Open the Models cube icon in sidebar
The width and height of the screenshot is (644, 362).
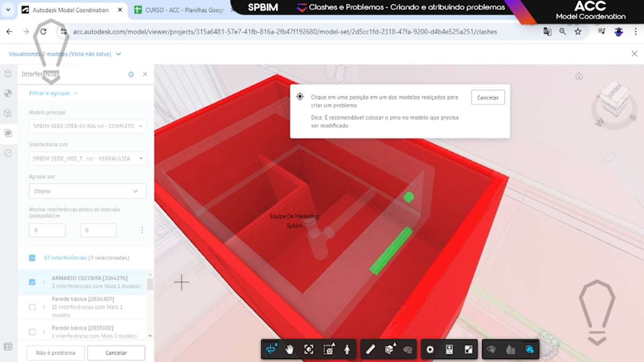[8, 74]
